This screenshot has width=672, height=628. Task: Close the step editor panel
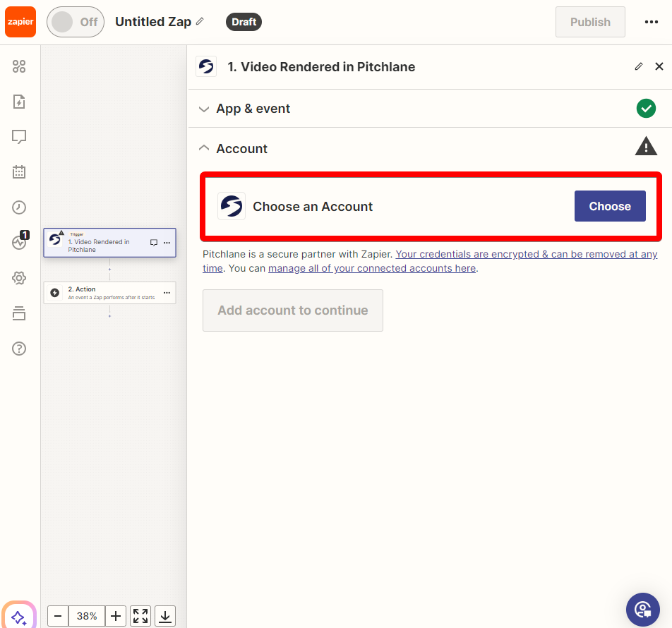659,66
